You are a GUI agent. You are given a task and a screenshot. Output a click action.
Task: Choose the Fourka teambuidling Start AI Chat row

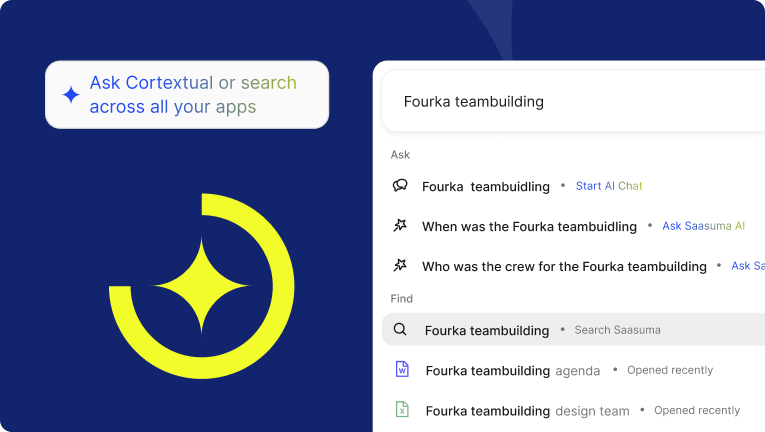coord(486,186)
